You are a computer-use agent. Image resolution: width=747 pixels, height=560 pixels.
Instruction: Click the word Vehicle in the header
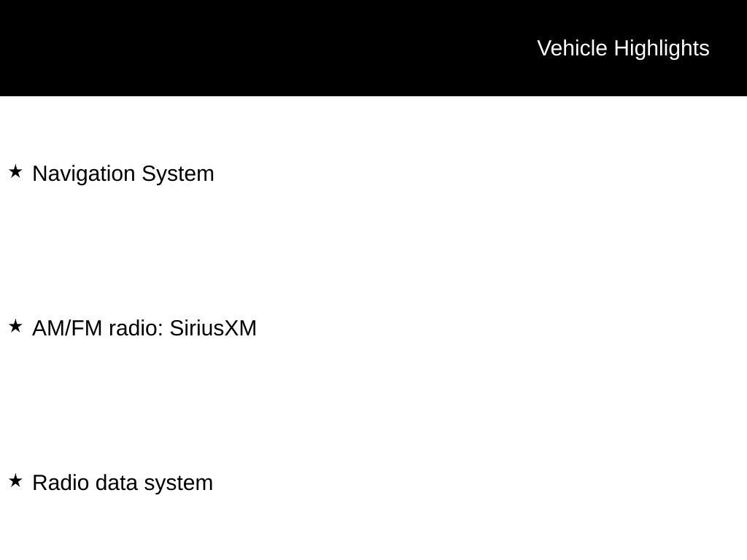coord(572,48)
